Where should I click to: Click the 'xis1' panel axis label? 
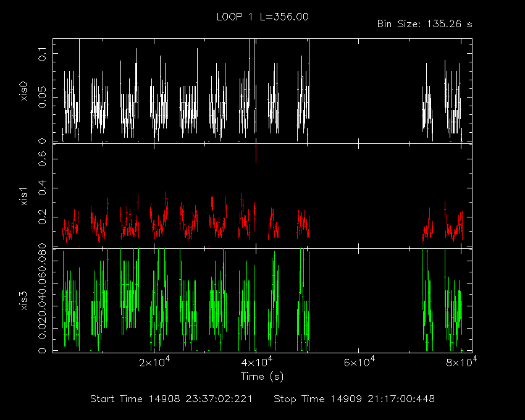click(x=23, y=196)
